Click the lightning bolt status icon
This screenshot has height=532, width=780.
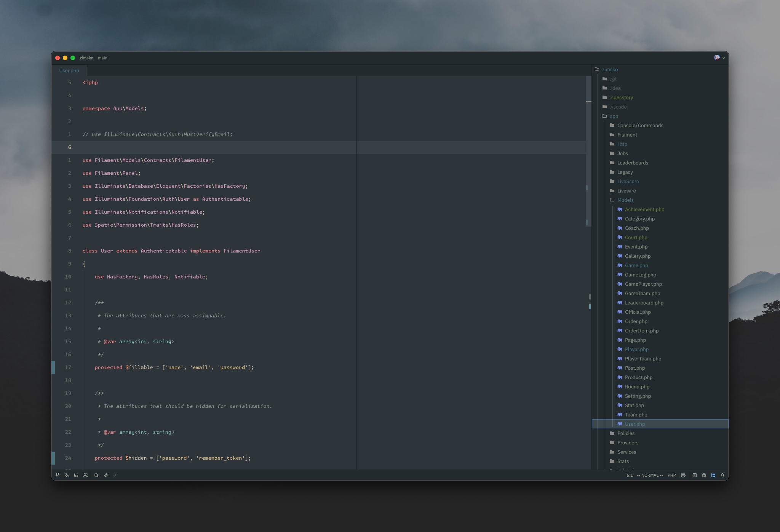point(106,475)
